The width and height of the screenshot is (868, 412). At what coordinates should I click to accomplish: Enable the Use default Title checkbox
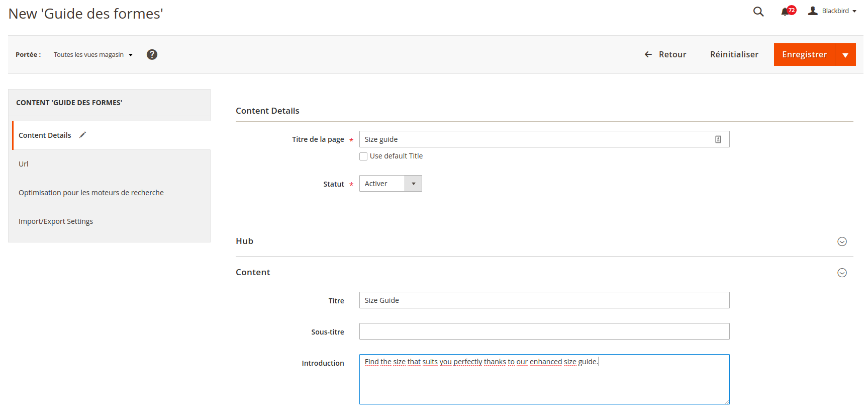coord(363,156)
